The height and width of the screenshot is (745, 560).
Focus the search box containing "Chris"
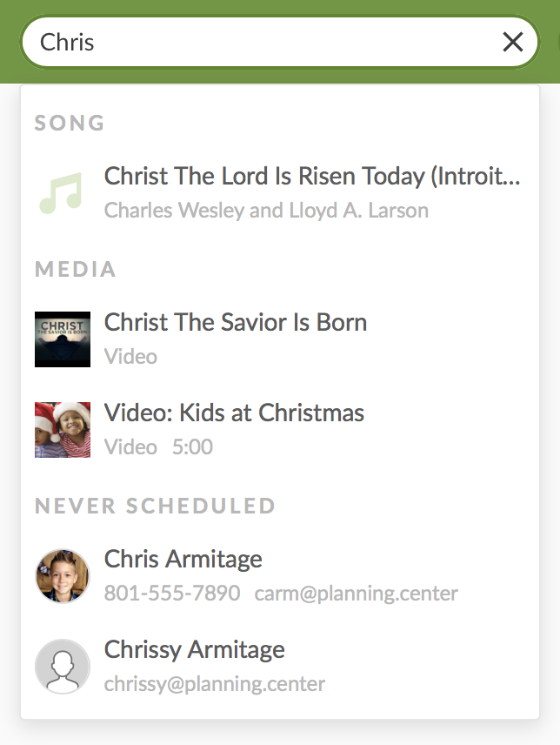(261, 42)
